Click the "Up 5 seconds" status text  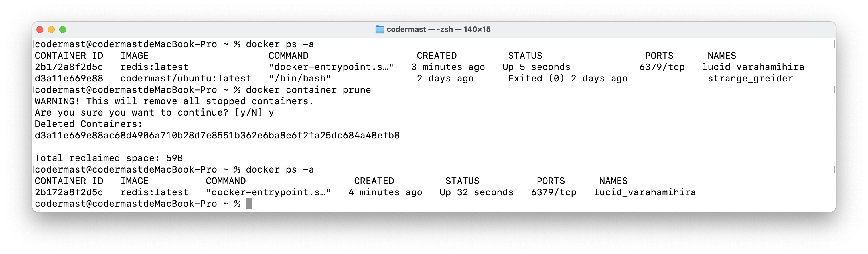pyautogui.click(x=536, y=67)
